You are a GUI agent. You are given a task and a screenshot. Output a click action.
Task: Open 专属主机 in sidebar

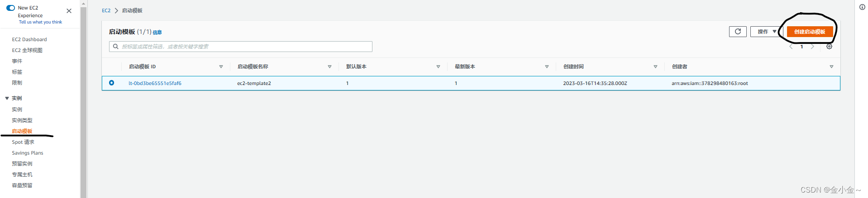tap(22, 174)
